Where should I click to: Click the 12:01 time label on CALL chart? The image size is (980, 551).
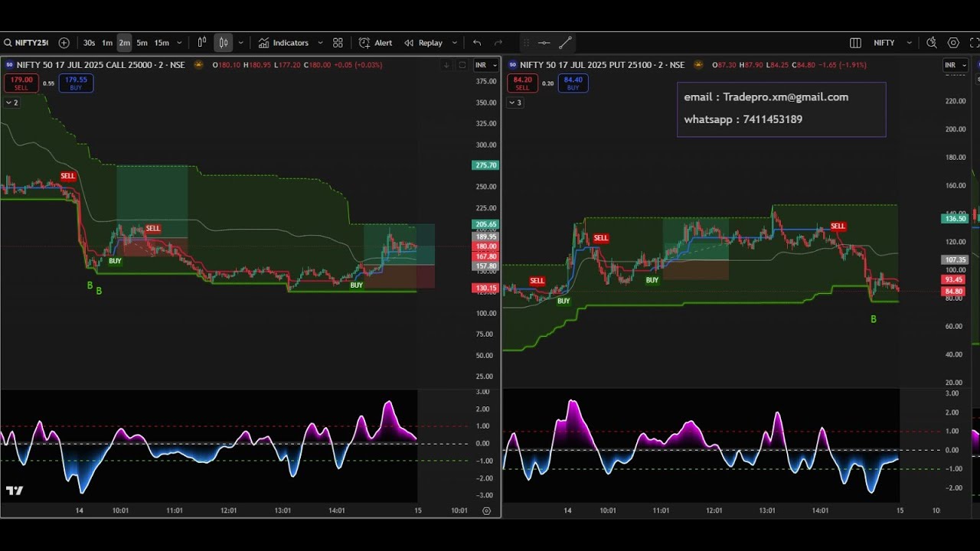click(x=228, y=510)
